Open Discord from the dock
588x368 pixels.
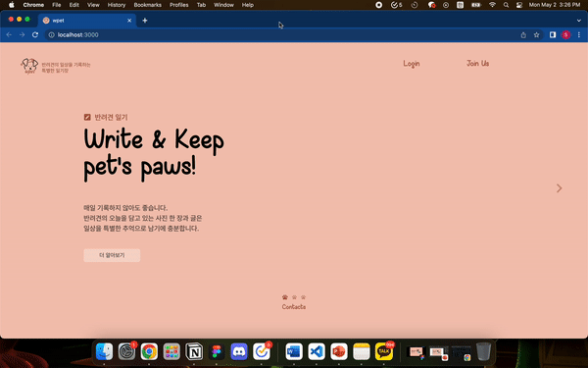(x=239, y=352)
